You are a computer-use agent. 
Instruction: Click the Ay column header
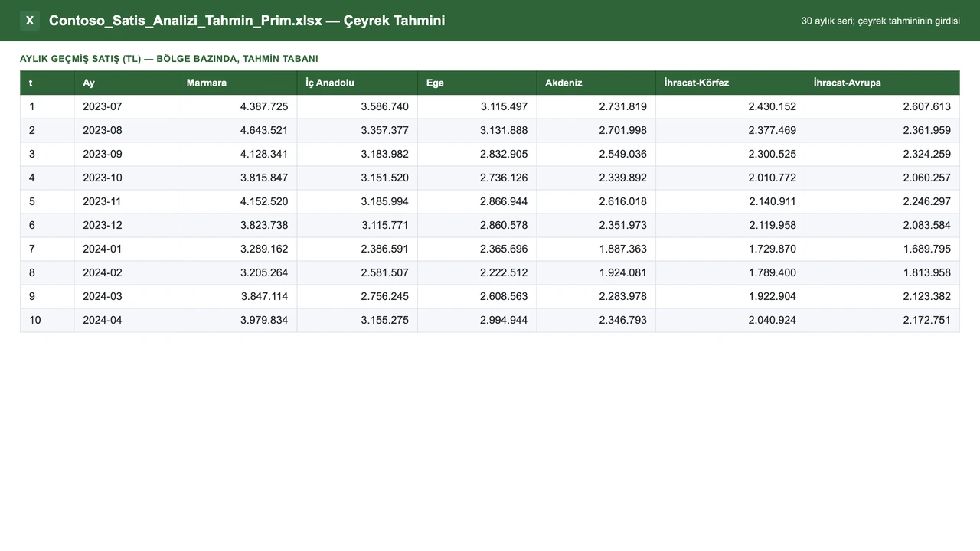pyautogui.click(x=126, y=83)
